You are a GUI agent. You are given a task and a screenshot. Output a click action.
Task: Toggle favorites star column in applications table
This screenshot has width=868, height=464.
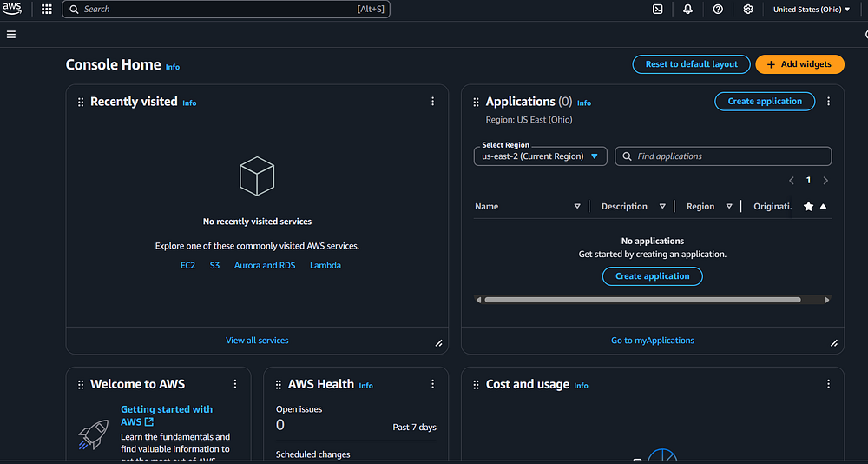tap(809, 207)
